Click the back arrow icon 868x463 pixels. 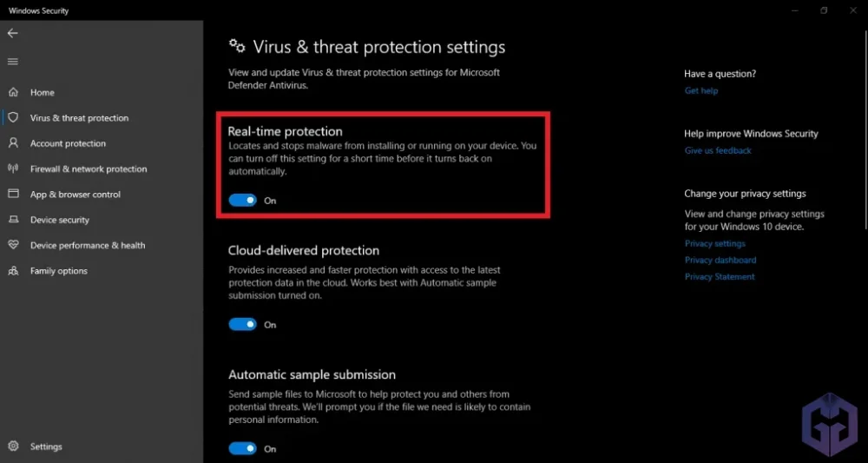point(12,33)
